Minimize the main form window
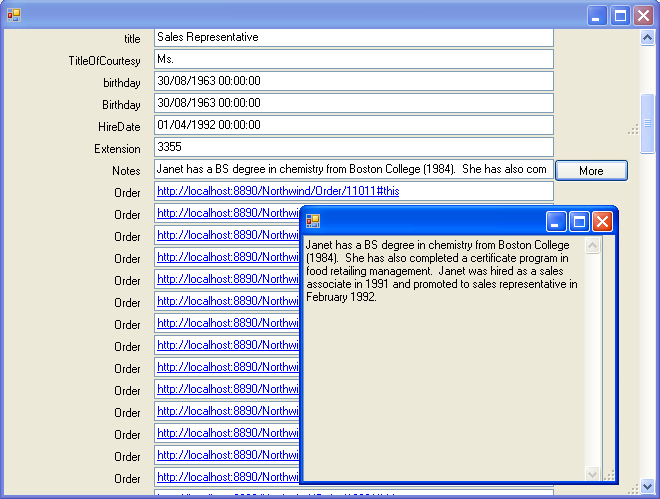The image size is (660, 499). (x=597, y=15)
